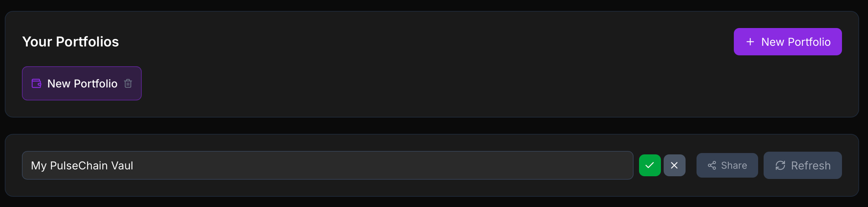
Task: Click the 'New Portfolio' label on the chip
Action: pos(82,84)
